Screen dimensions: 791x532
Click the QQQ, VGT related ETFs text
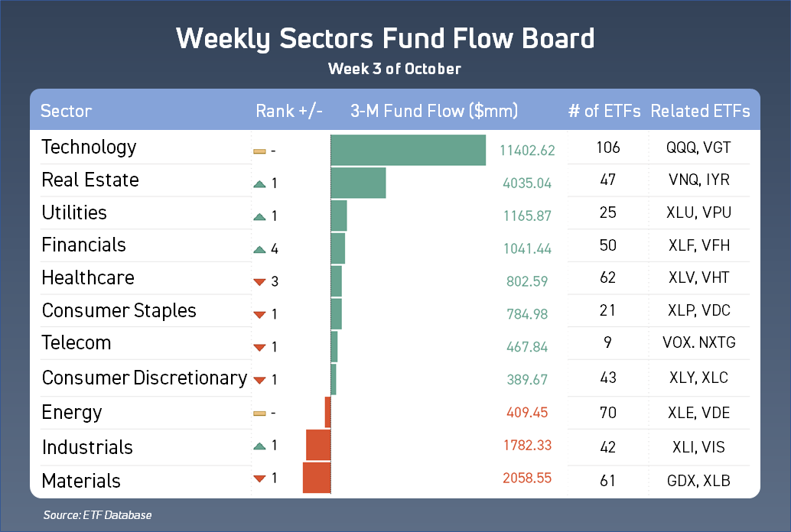(x=698, y=148)
